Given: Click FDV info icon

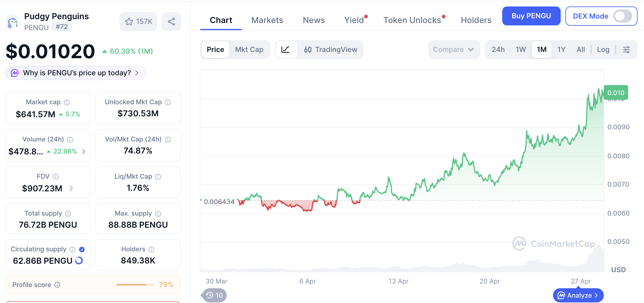Looking at the screenshot, I should (x=56, y=177).
